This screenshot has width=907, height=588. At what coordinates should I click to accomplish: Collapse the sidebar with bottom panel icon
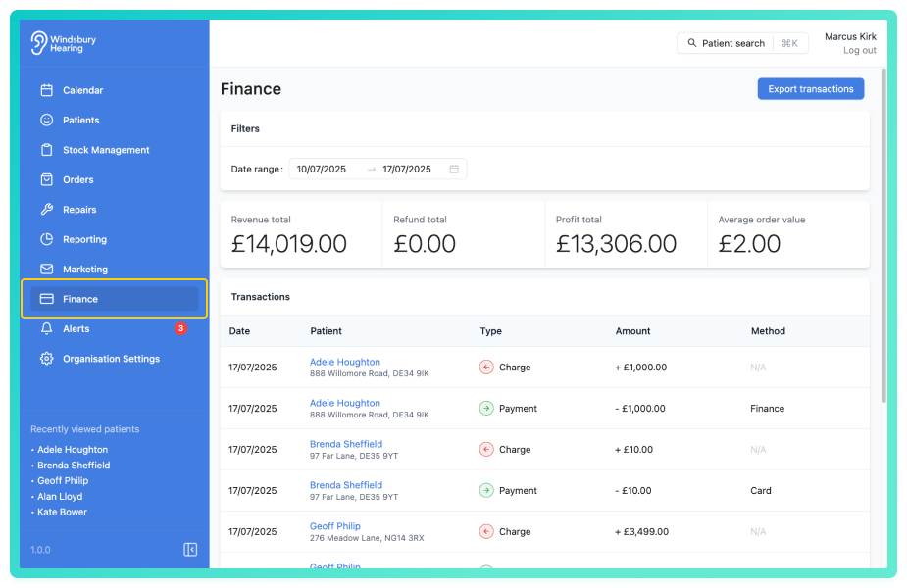tap(190, 549)
